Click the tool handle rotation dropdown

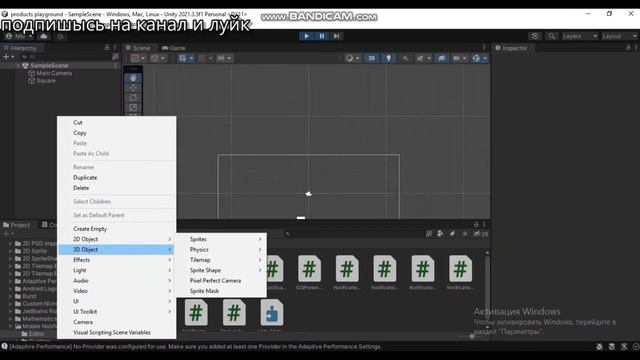click(158, 58)
